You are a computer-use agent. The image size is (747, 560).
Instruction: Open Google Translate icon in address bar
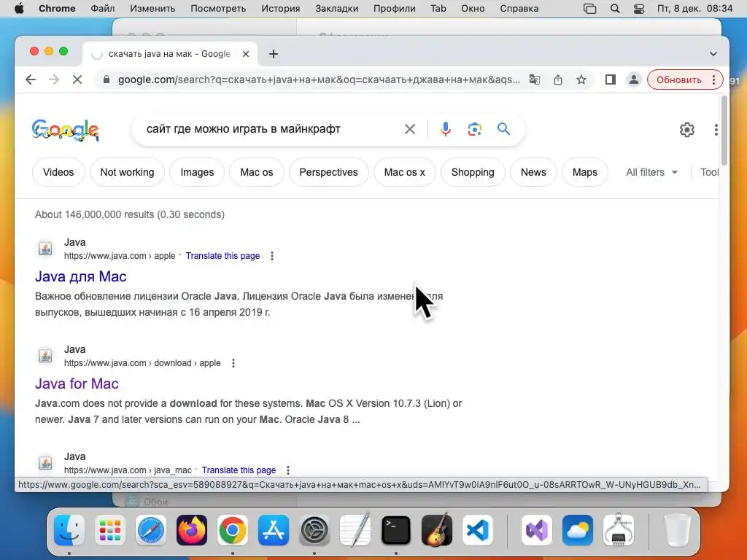[535, 79]
